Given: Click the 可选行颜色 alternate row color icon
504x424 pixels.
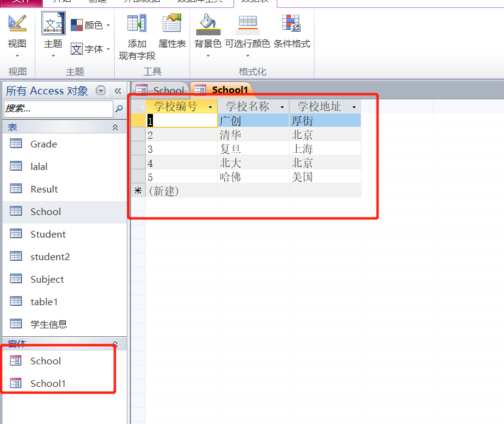Looking at the screenshot, I should (x=247, y=24).
